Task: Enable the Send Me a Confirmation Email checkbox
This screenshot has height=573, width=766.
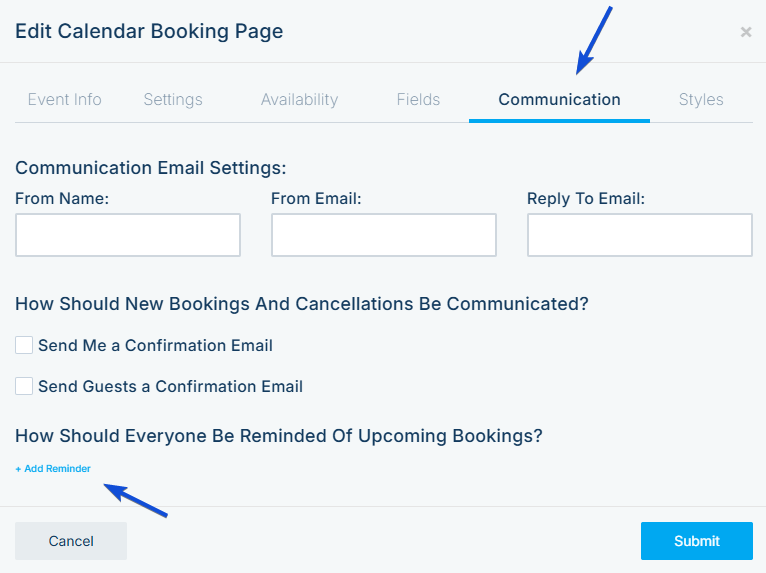Action: (24, 345)
